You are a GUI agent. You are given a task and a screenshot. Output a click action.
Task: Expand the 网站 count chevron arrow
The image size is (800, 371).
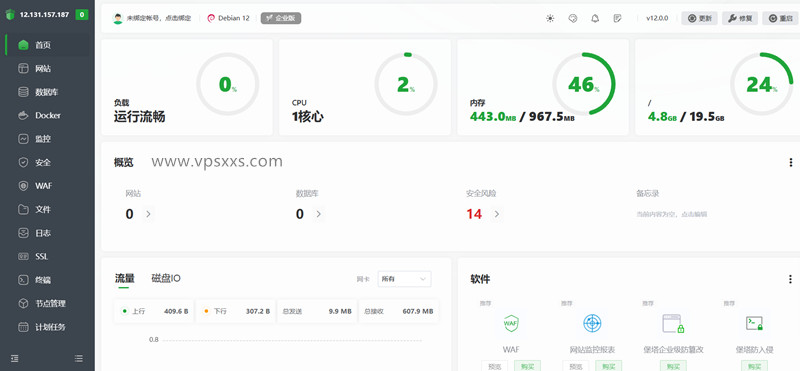pyautogui.click(x=148, y=214)
